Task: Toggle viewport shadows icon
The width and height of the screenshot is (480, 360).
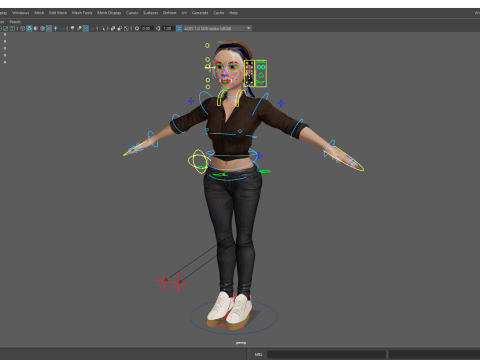Action: pyautogui.click(x=62, y=28)
